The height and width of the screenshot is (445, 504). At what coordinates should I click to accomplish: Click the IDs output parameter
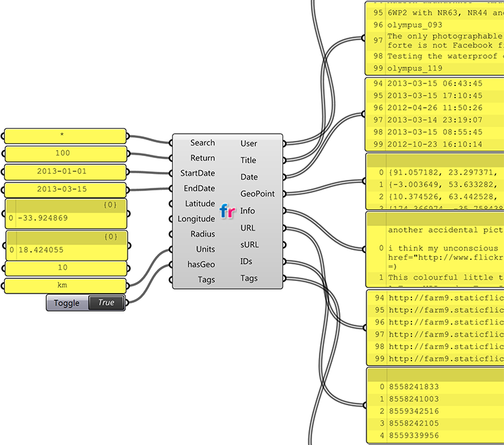246,261
